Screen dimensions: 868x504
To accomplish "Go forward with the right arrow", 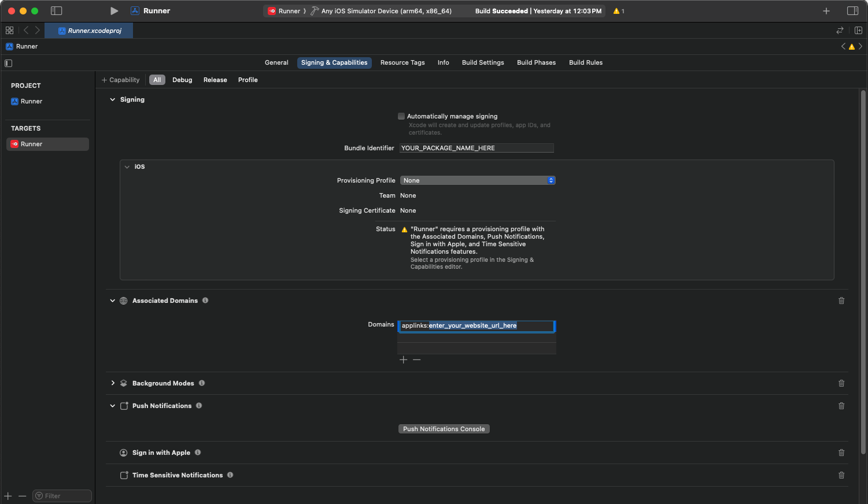I will pos(38,30).
